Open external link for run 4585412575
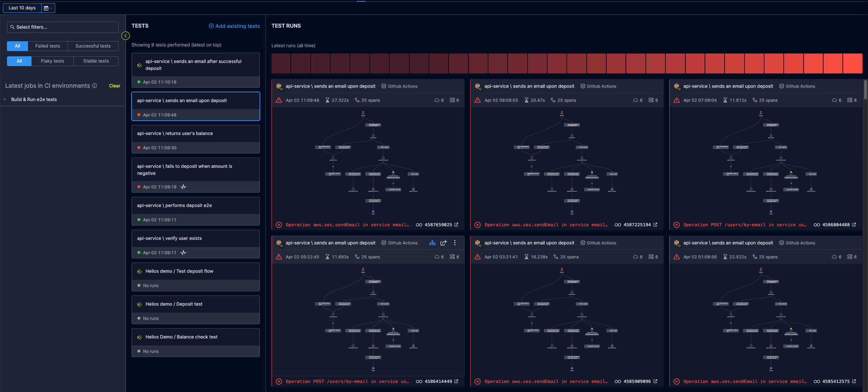Viewport: 868px width, 392px height. coord(854,382)
